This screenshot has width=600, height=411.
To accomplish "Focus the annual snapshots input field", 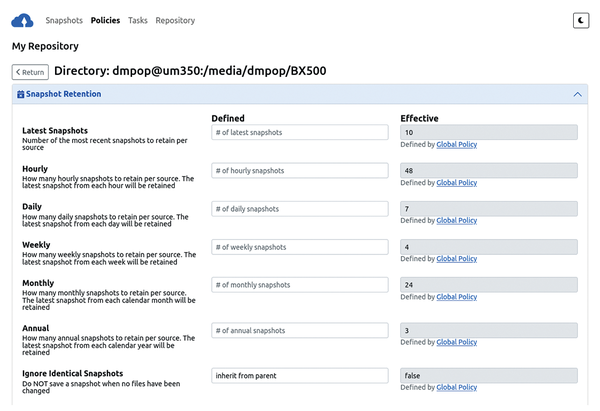I will [x=299, y=330].
